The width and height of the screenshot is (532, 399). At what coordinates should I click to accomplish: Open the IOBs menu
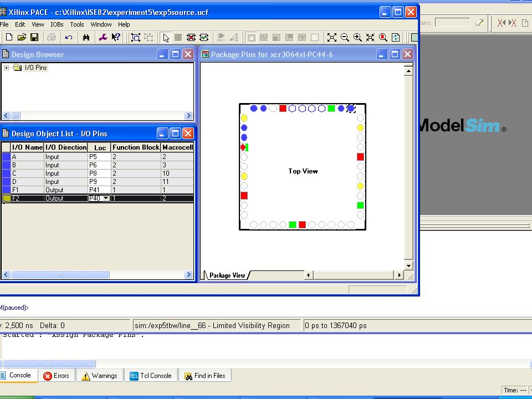click(57, 24)
